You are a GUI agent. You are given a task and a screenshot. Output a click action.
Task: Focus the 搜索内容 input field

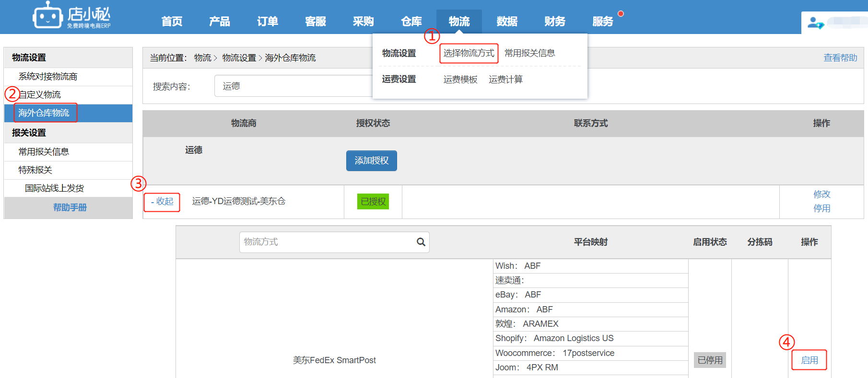(x=293, y=86)
